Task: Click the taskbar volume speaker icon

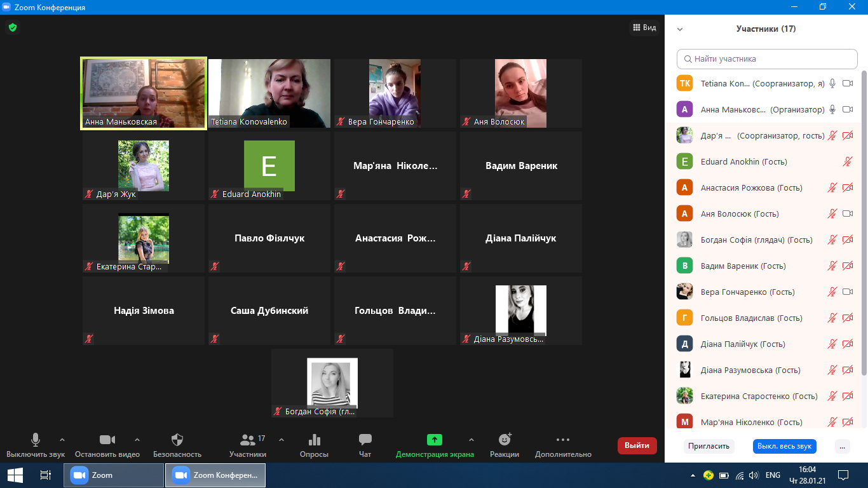Action: coord(754,475)
